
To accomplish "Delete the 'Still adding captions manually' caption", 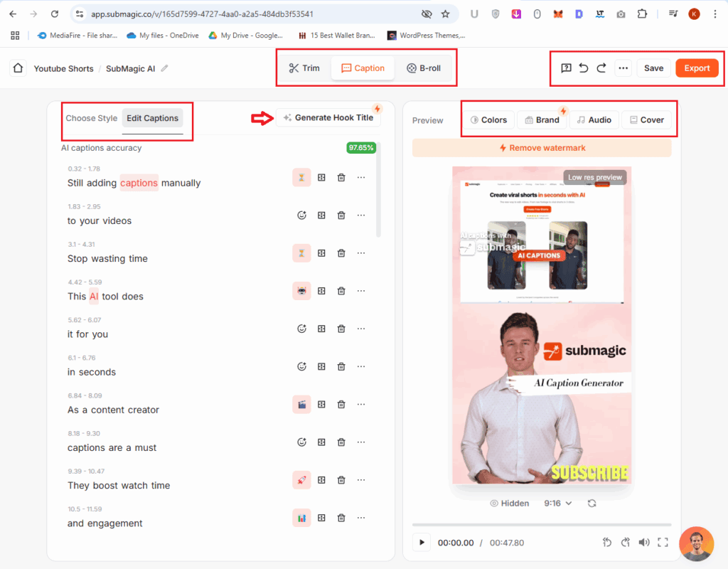I will (x=341, y=177).
